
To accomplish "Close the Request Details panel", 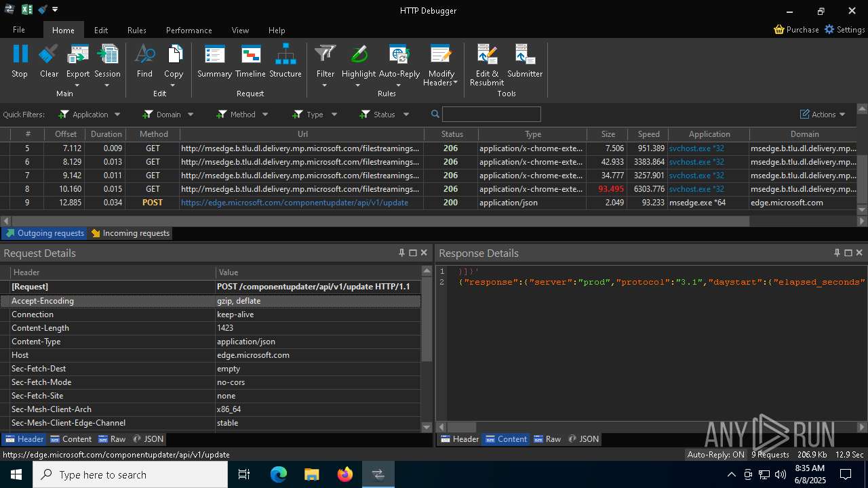I will pos(424,253).
